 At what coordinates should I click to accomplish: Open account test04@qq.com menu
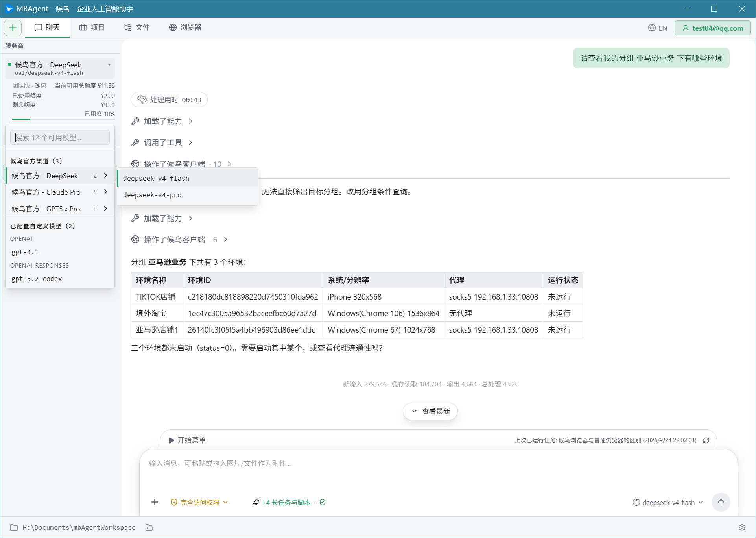click(712, 28)
